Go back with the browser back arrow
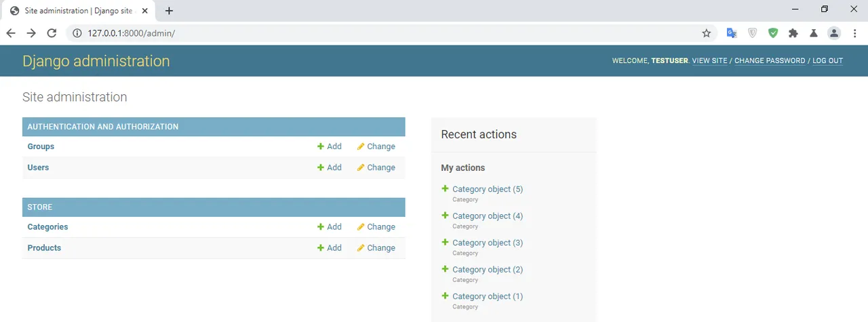Viewport: 868px width, 322px height. tap(11, 33)
